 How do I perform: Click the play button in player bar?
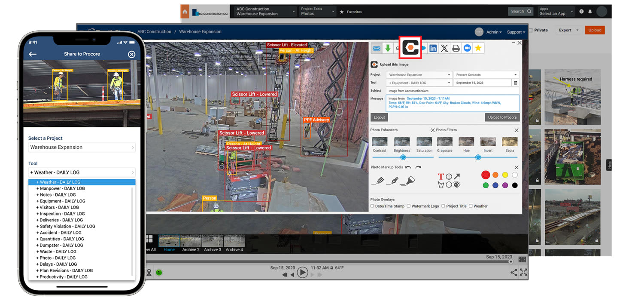(302, 273)
